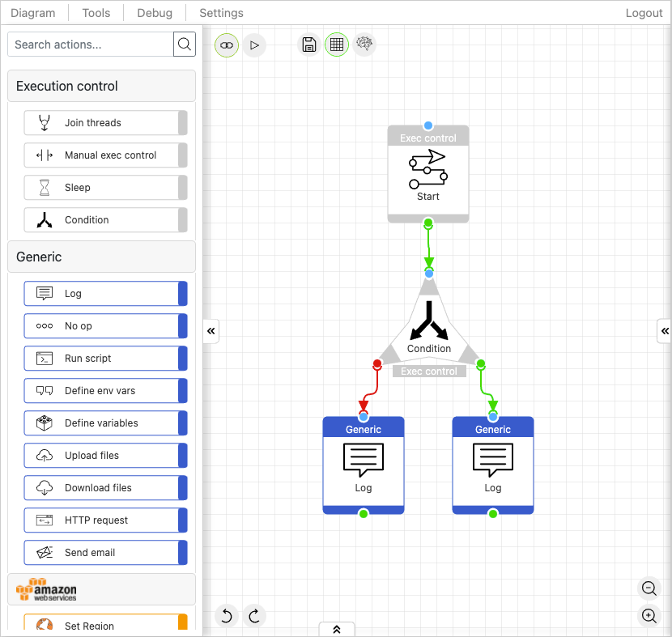This screenshot has height=637, width=672.
Task: Click the Search actions input field
Action: point(91,45)
